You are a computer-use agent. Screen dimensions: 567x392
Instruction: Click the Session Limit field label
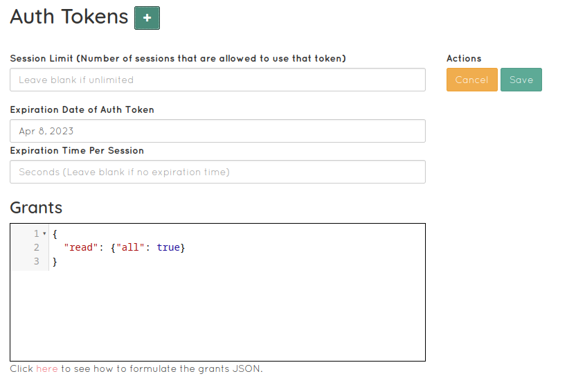coord(178,58)
